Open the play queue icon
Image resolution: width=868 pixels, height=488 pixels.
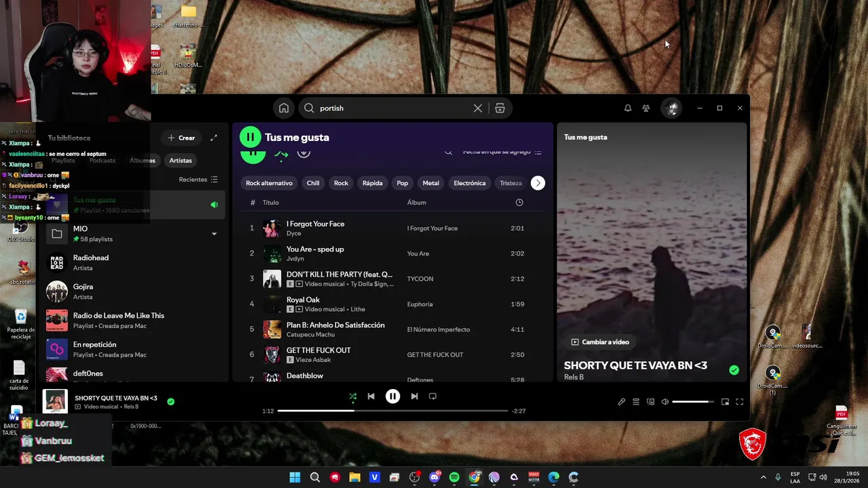[636, 402]
